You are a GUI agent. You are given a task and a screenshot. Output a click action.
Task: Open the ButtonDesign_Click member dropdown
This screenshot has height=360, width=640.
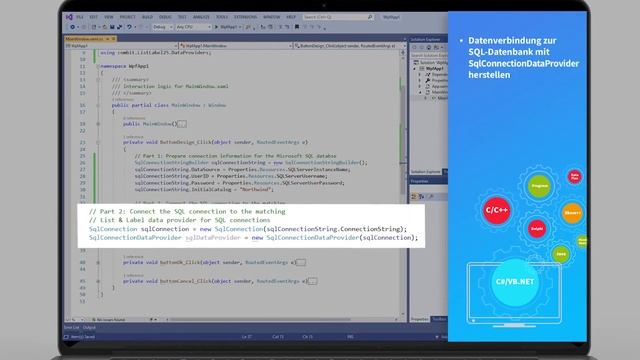350,46
